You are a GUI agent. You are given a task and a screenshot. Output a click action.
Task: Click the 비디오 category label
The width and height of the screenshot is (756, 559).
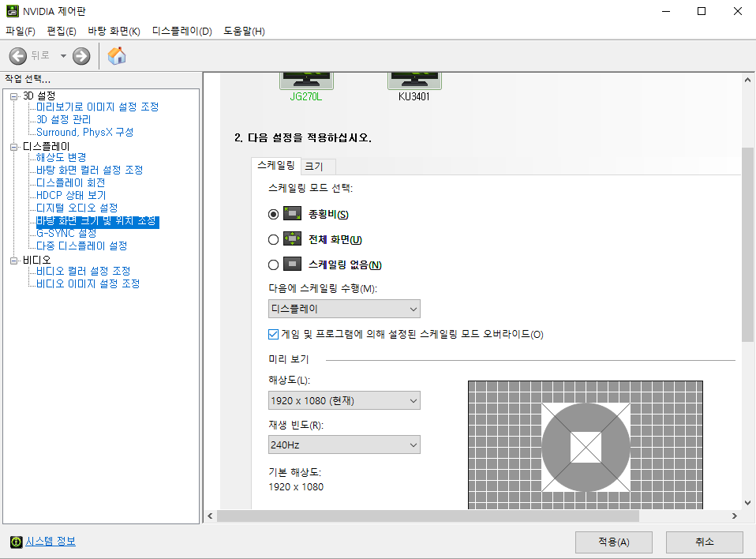(x=36, y=261)
